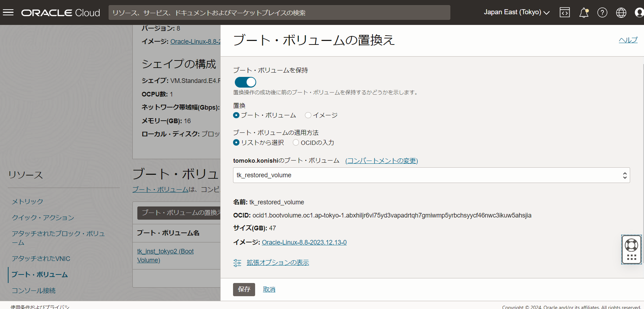644x309 pixels.
Task: Open the language globe menu
Action: pyautogui.click(x=621, y=13)
